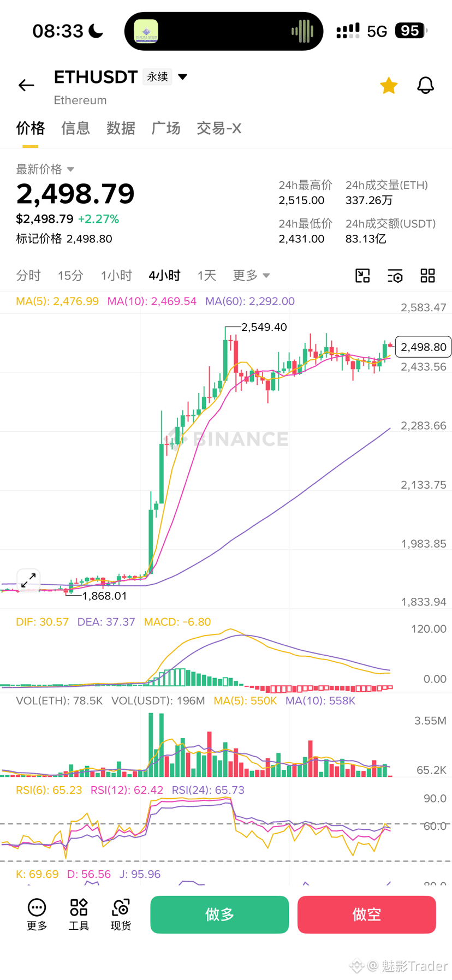Screen dimensions: 452x980
Task: Tap the battery indicator showing 95
Action: (x=411, y=31)
